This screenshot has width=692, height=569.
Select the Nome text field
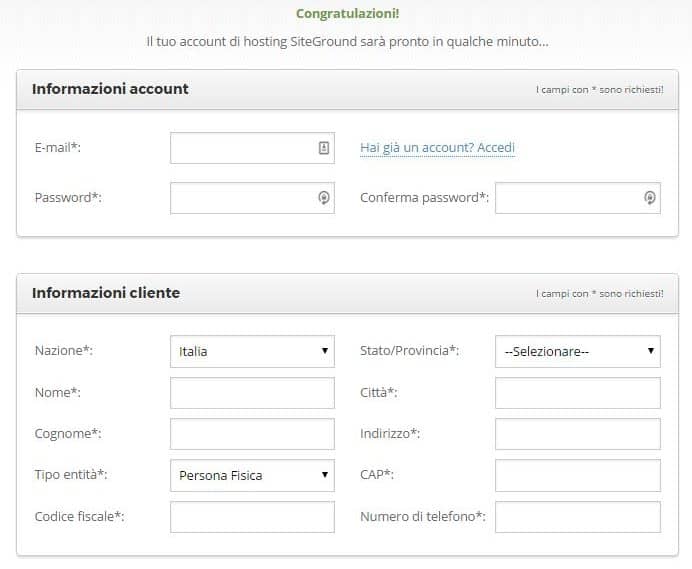[252, 392]
